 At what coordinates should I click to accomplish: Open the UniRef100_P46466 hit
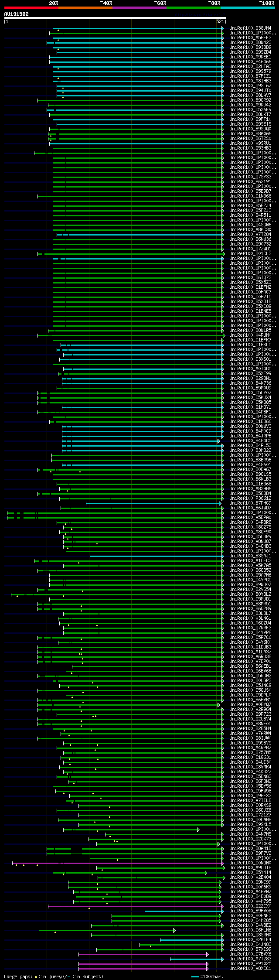pos(250,62)
